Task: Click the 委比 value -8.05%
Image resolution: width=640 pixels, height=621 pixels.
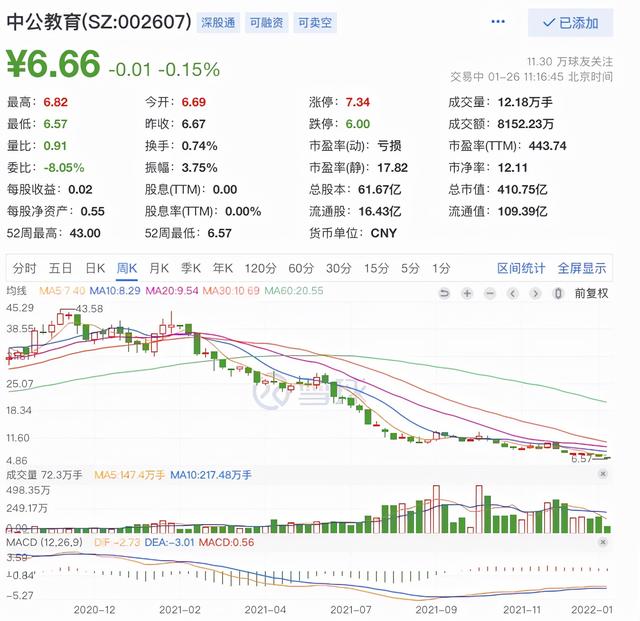Action: pyautogui.click(x=64, y=167)
